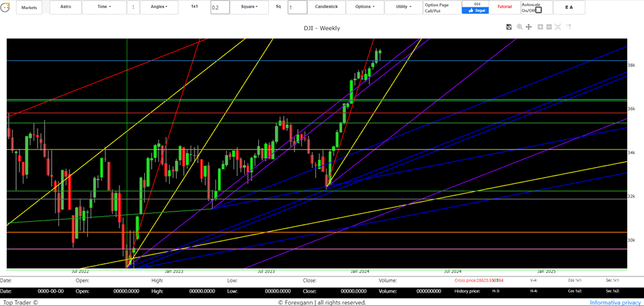644x306 pixels.
Task: Click the red Cross price readout
Action: pos(479,280)
